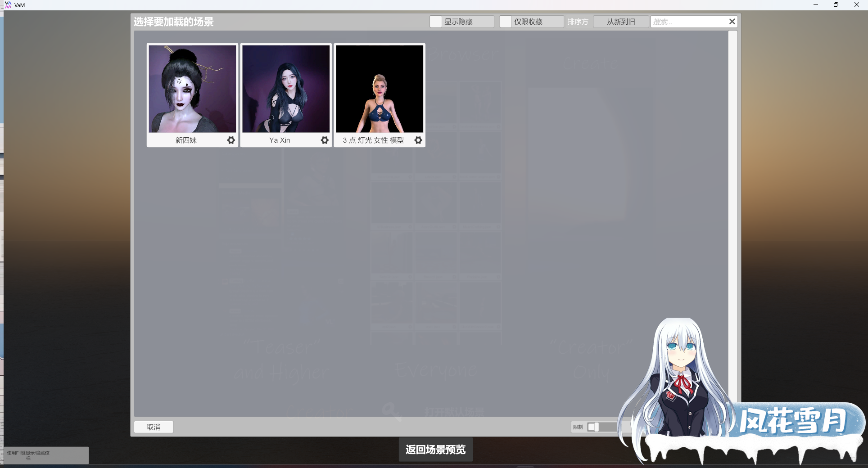The height and width of the screenshot is (468, 868).
Task: Close the VaM application window
Action: 856,5
